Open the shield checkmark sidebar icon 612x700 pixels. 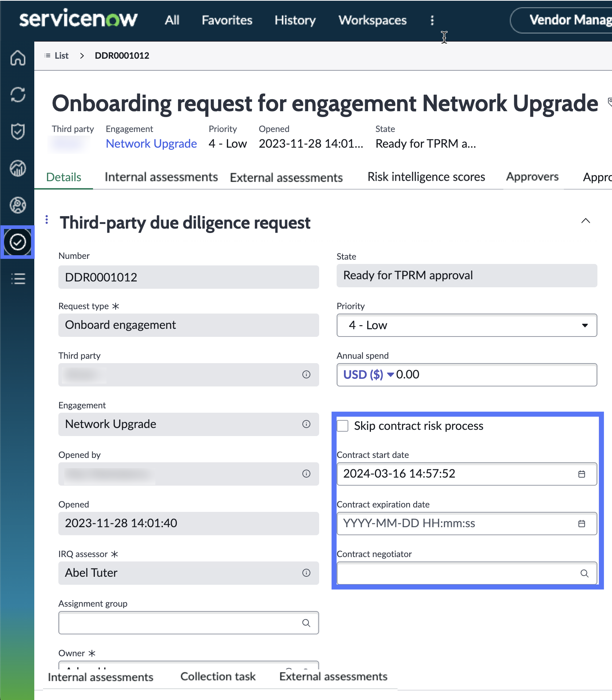[x=18, y=132]
